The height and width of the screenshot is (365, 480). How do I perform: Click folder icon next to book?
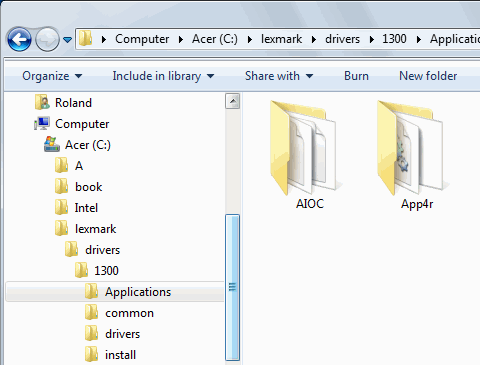[62, 186]
